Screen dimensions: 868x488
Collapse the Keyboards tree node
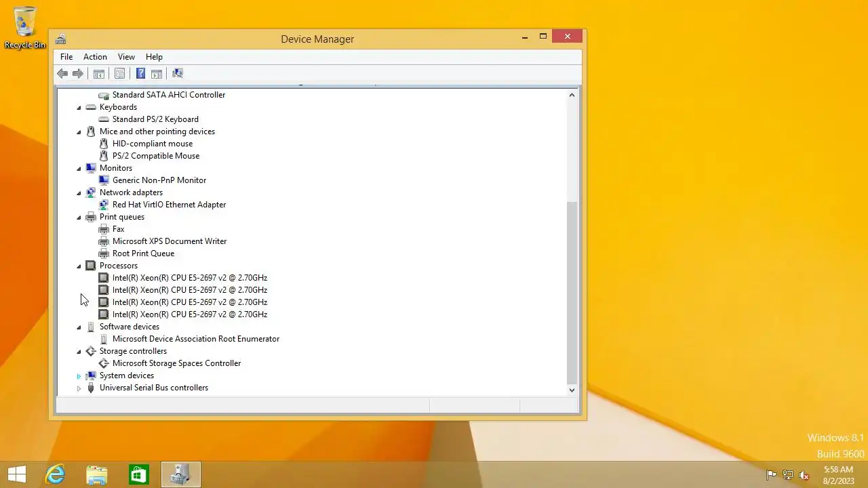[79, 107]
